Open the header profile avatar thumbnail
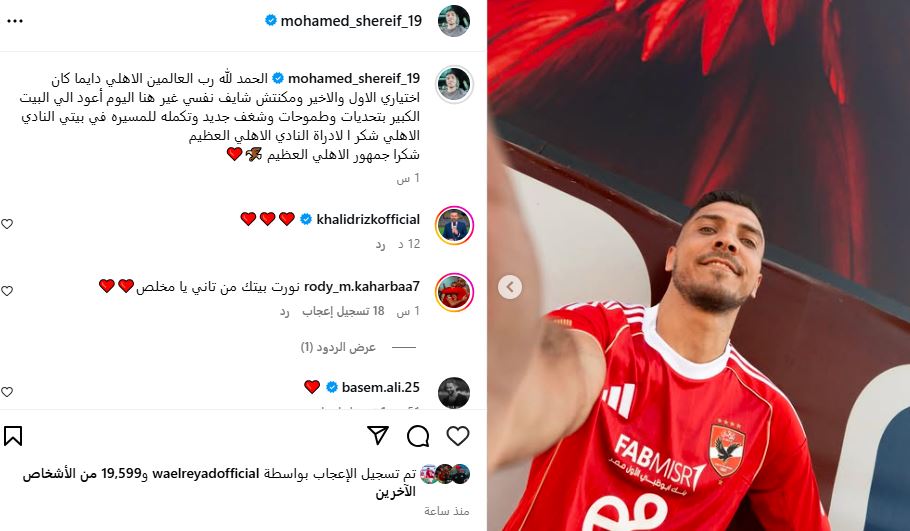 click(453, 21)
